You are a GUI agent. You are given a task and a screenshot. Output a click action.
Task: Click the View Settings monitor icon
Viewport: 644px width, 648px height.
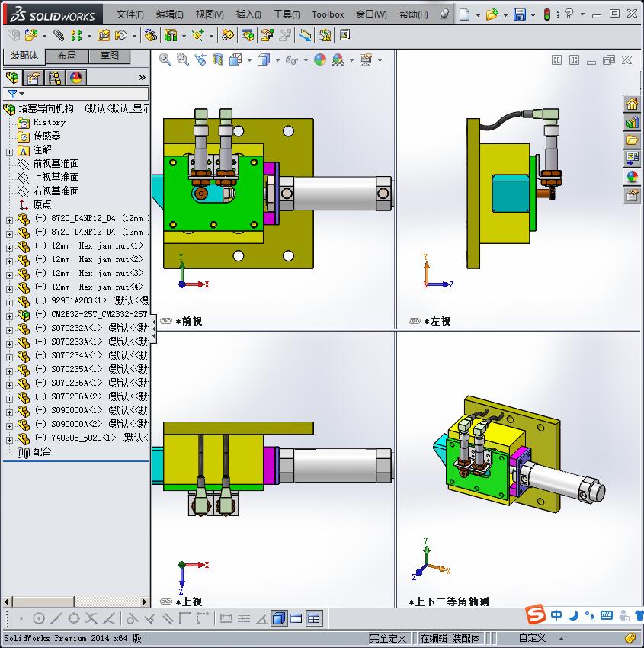coord(366,59)
